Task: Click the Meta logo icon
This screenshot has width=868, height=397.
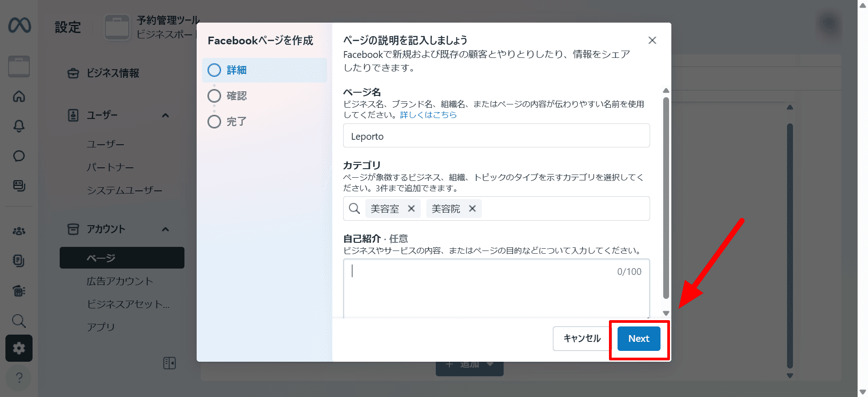Action: point(19,25)
